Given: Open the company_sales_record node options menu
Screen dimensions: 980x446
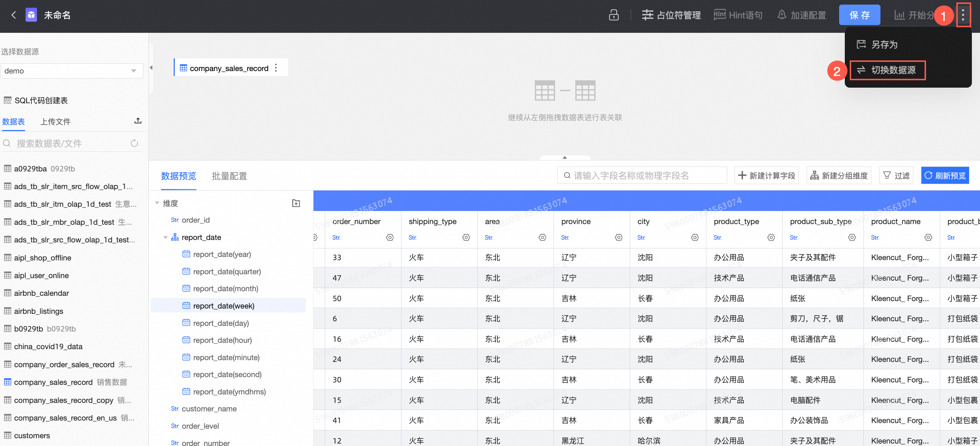Looking at the screenshot, I should click(x=276, y=68).
